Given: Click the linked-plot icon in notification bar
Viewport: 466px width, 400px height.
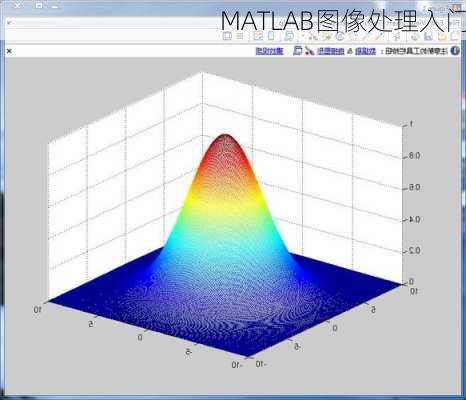Looking at the screenshot, I should [298, 51].
